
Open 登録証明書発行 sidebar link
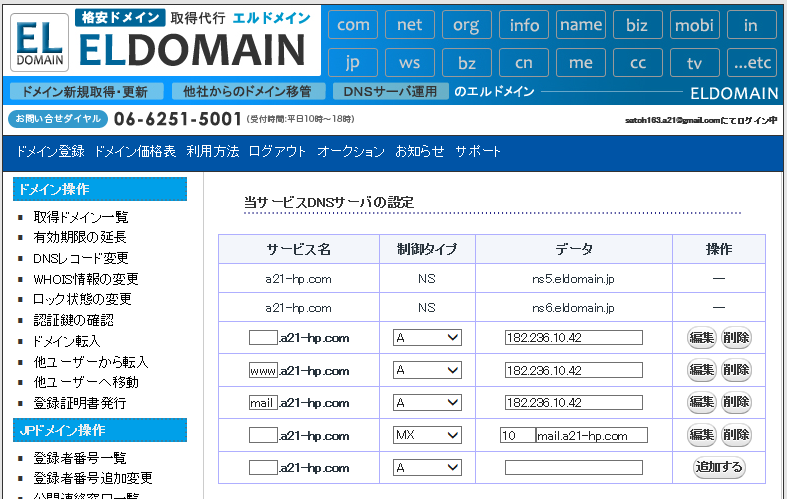click(80, 403)
